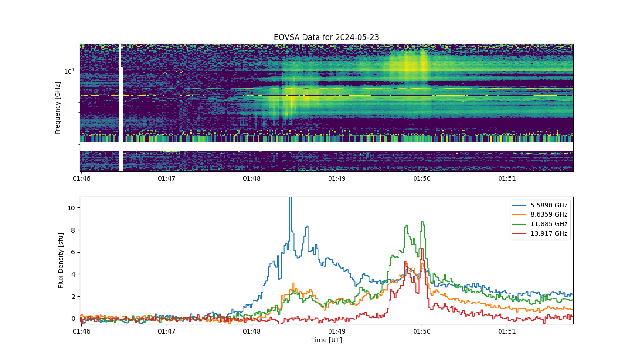
Task: Click the 01:50 tick under the flux plot
Action: 421,331
